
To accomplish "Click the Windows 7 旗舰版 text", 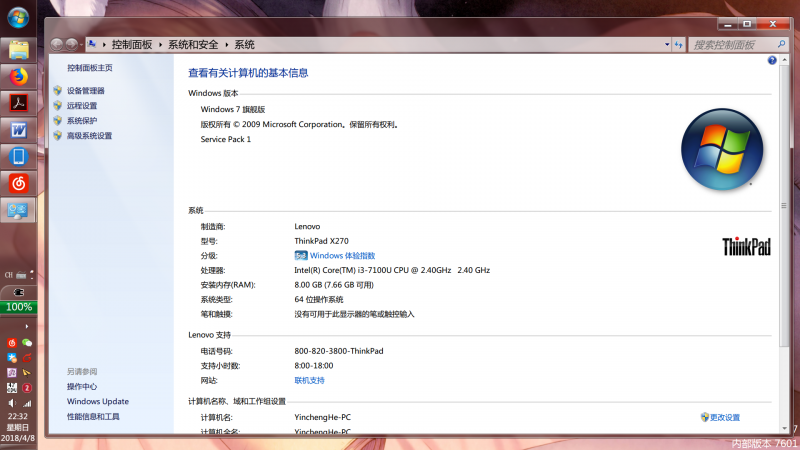I will 233,109.
